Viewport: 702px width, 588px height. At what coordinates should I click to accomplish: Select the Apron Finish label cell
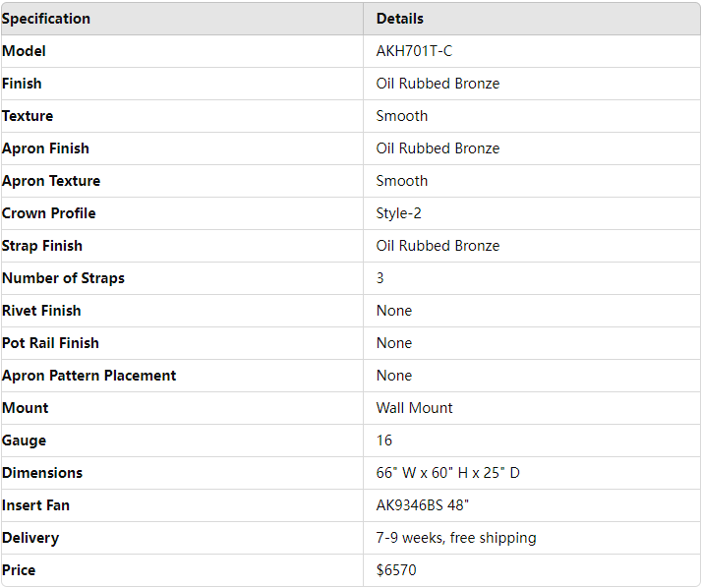coord(45,148)
